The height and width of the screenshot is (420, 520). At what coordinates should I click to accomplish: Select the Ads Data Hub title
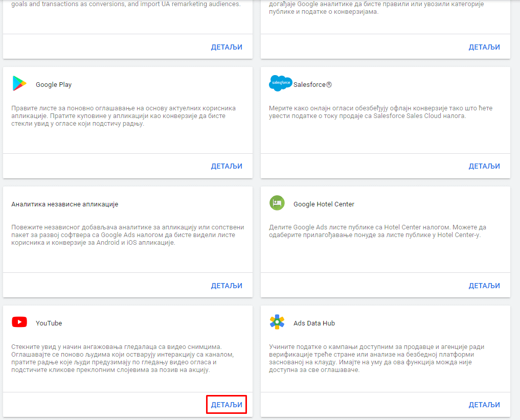314,323
